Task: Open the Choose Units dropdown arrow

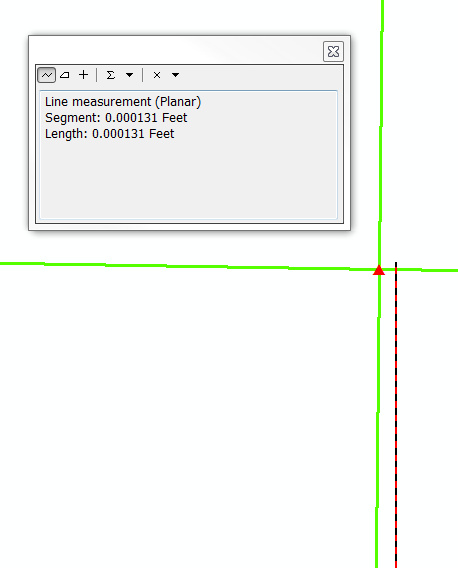Action: click(129, 75)
